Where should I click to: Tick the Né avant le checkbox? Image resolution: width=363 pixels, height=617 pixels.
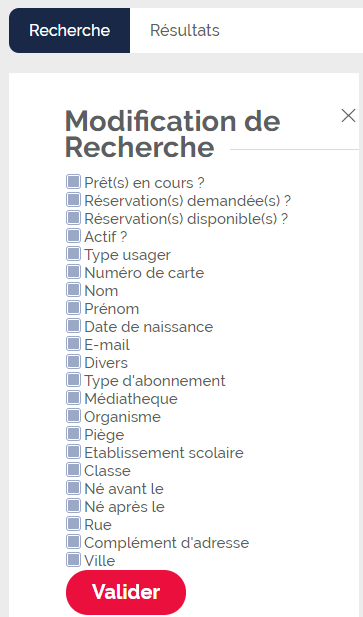point(73,488)
